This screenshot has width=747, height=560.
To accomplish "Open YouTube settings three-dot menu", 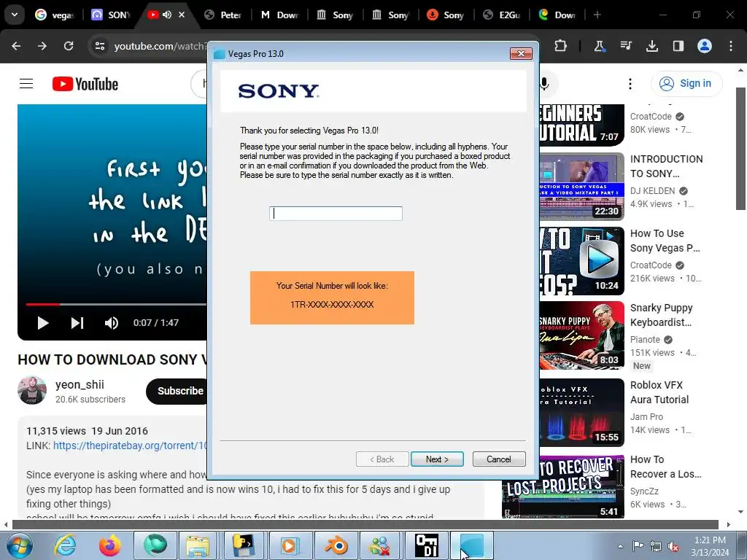I will tap(630, 84).
